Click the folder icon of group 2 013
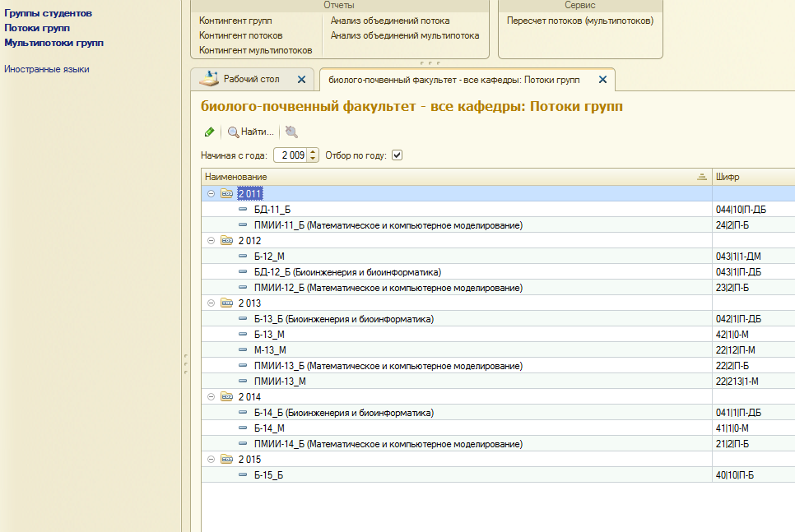This screenshot has width=795, height=532. [x=226, y=303]
